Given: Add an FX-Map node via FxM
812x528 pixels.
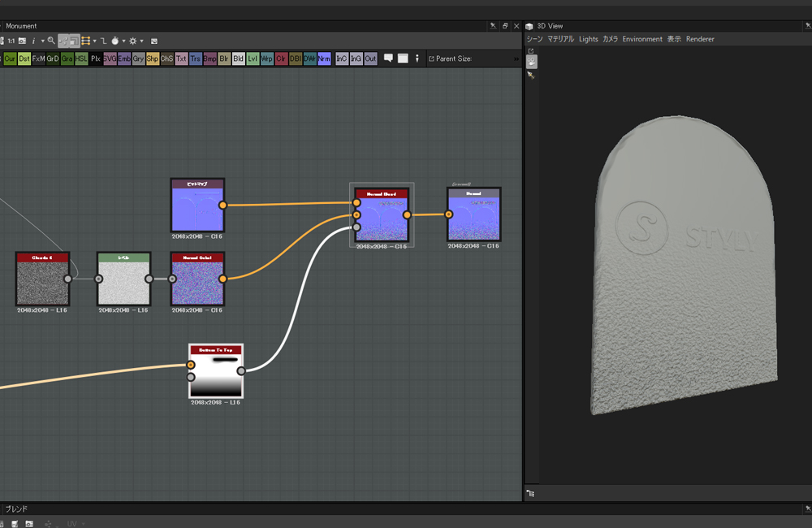Looking at the screenshot, I should (x=38, y=58).
